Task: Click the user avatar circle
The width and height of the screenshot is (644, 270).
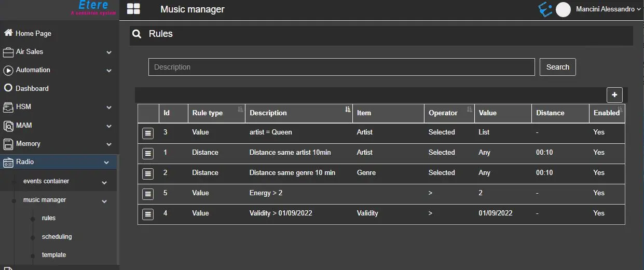Action: pos(563,9)
